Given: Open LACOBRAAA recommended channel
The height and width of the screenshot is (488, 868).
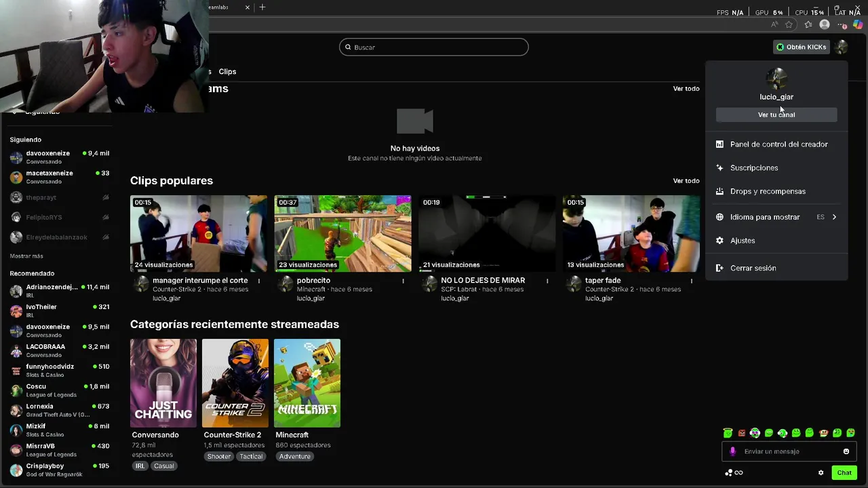Looking at the screenshot, I should pos(59,350).
